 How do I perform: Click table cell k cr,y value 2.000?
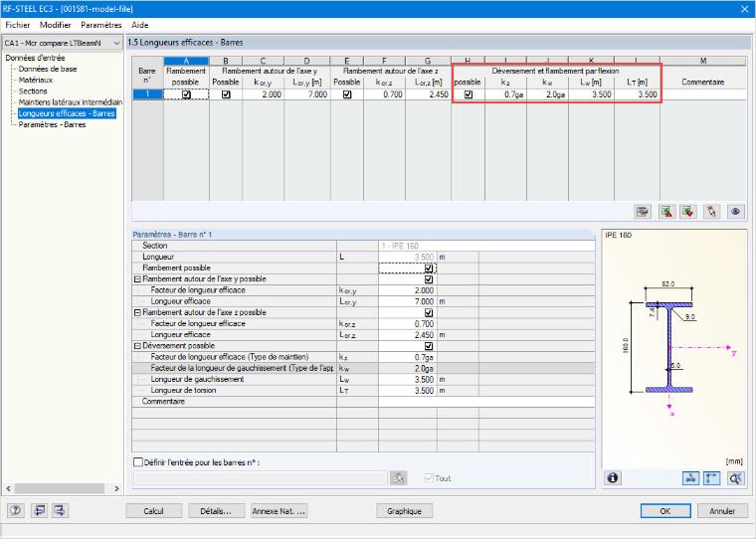(x=264, y=94)
